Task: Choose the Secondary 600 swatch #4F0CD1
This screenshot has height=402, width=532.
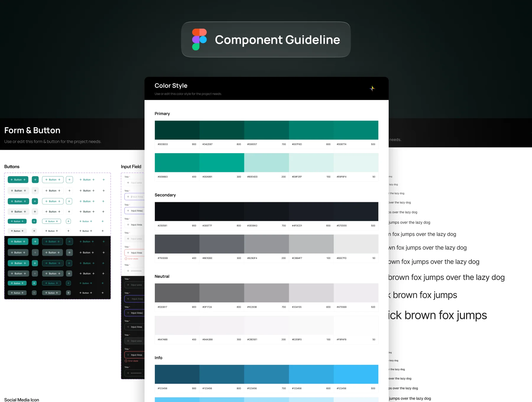Action: pyautogui.click(x=311, y=211)
